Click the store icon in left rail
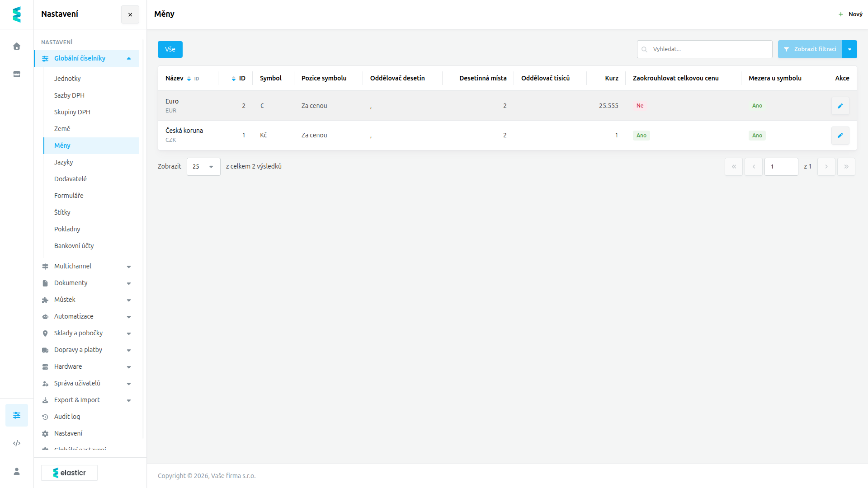868x488 pixels. tap(17, 74)
